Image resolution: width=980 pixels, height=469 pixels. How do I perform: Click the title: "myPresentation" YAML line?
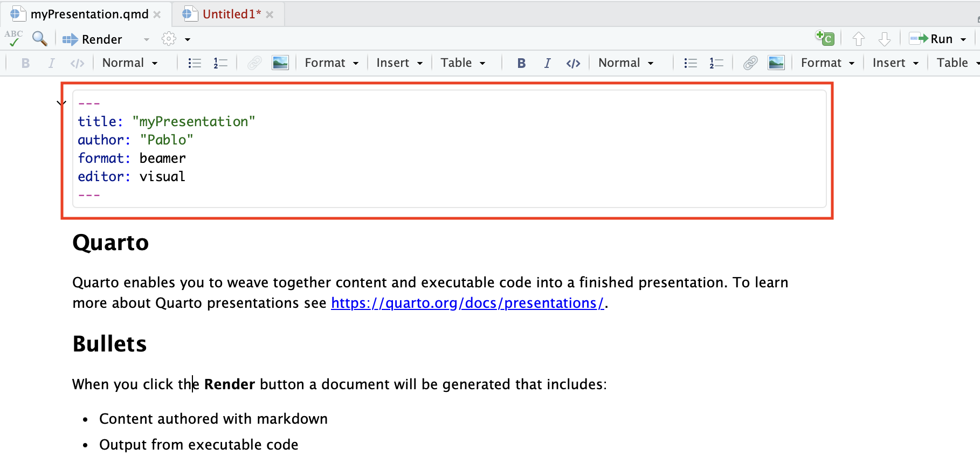pos(166,121)
